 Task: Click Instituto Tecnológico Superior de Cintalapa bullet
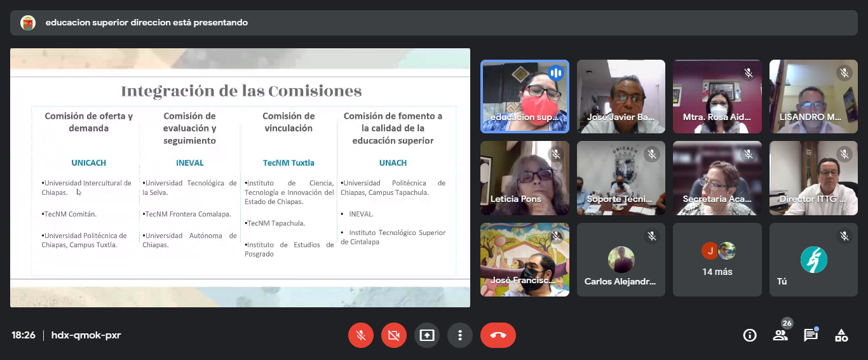(393, 237)
